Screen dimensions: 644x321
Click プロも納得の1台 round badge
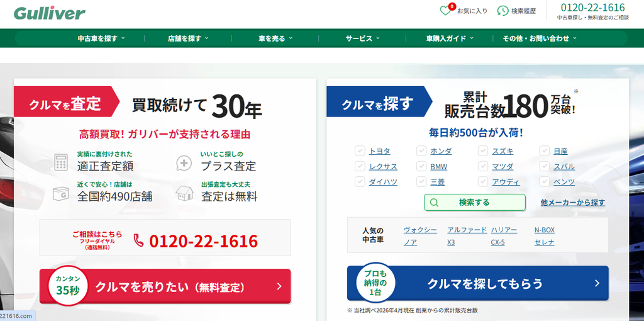point(375,281)
